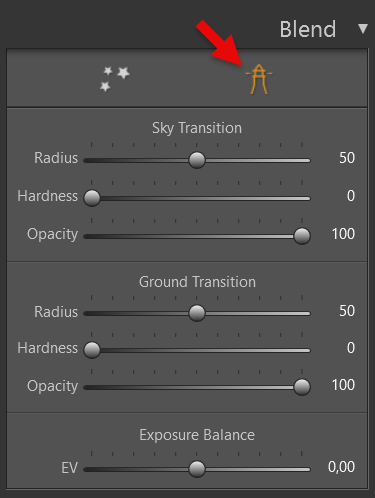
Task: Click the Ground Transition Hardness slider handle
Action: (92, 350)
